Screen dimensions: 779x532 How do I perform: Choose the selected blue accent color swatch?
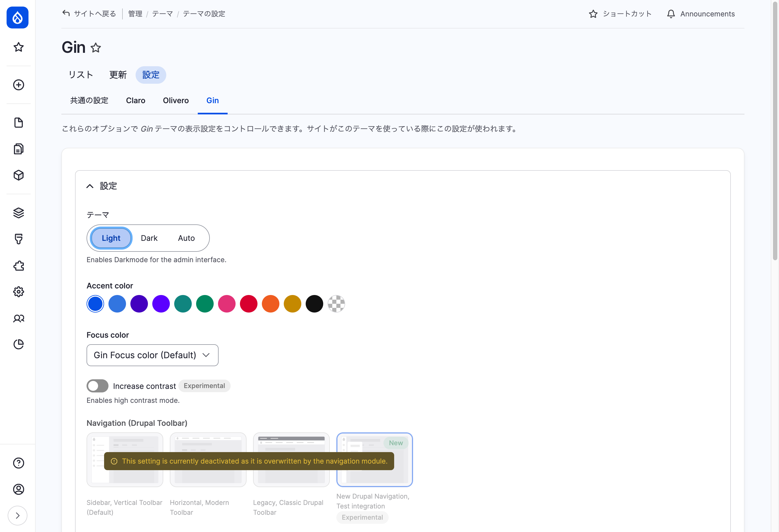[95, 304]
